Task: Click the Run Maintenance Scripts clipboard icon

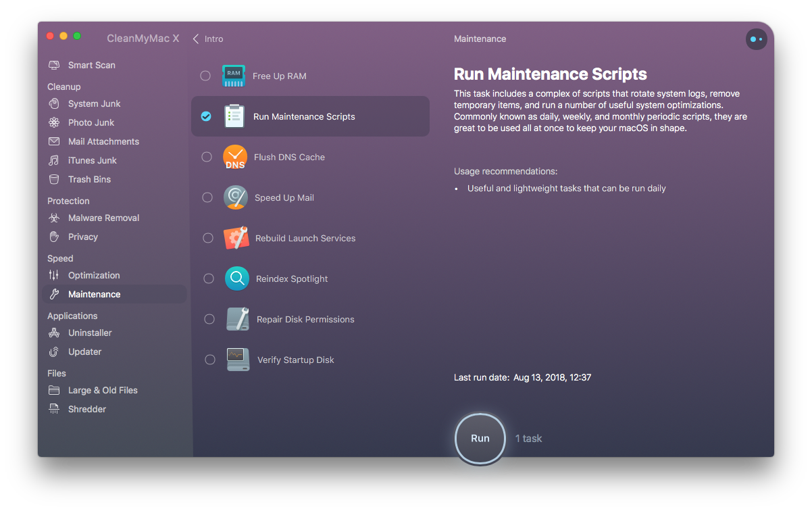Action: (234, 116)
